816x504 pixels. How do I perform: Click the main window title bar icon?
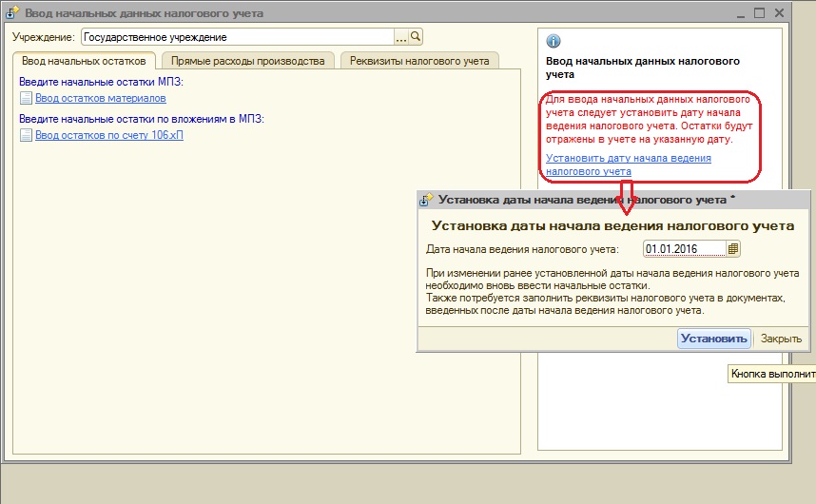13,13
